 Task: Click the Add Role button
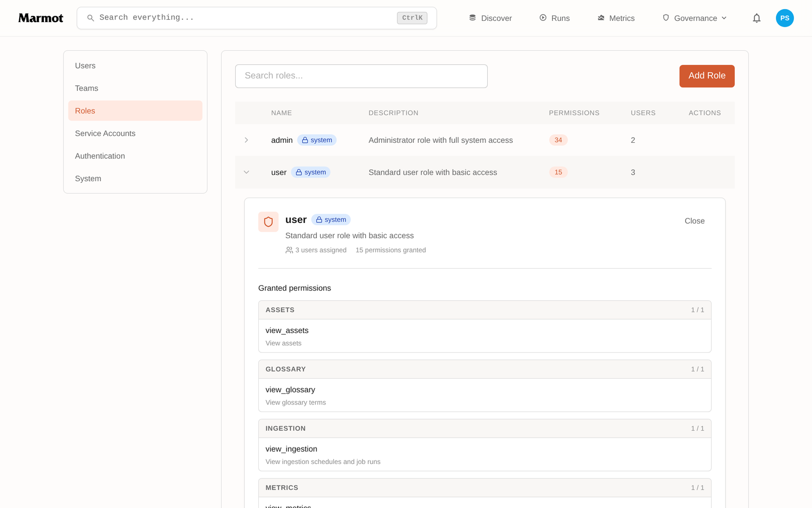[707, 76]
